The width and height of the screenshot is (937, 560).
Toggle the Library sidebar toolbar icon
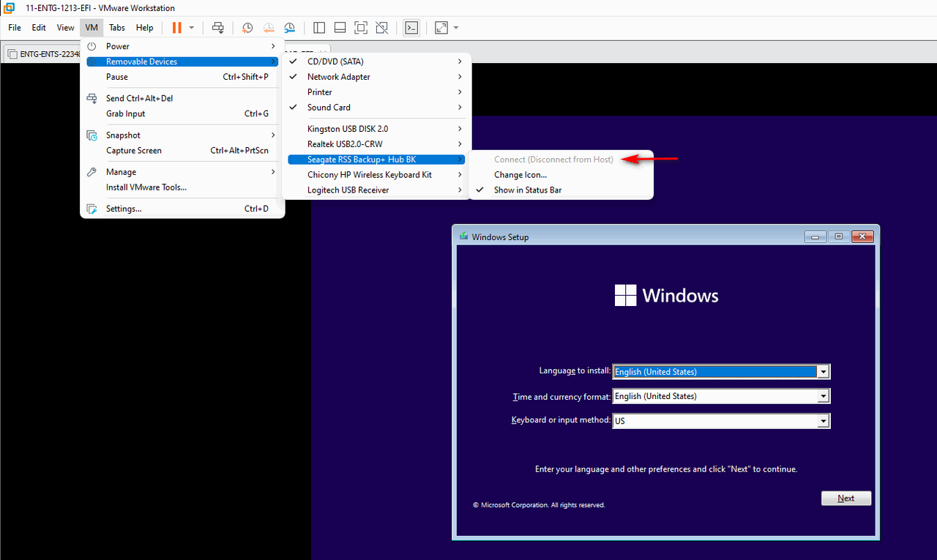[x=319, y=28]
